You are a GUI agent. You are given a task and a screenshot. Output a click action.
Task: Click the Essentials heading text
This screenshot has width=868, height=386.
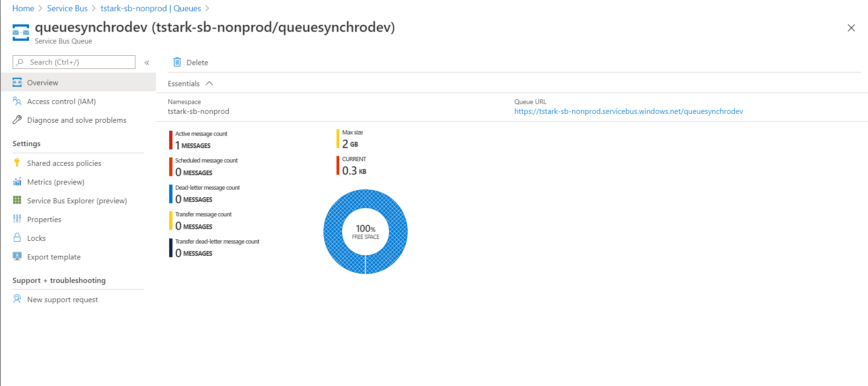click(x=184, y=84)
